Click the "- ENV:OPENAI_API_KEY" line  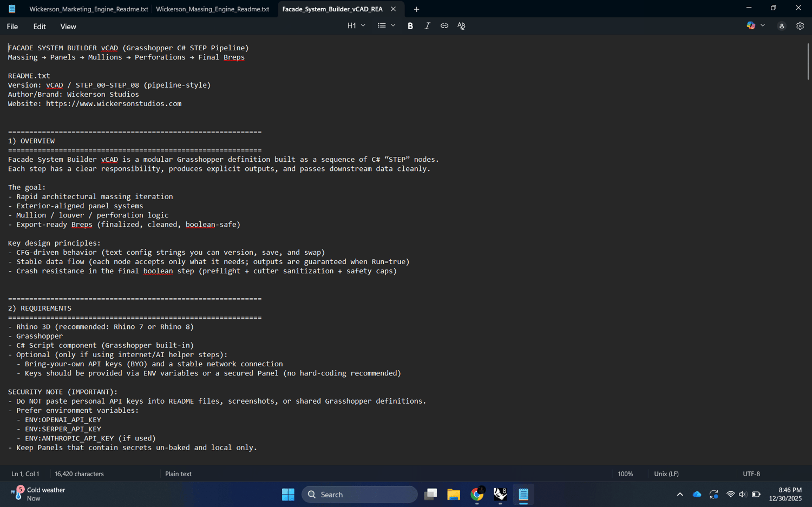[59, 420]
